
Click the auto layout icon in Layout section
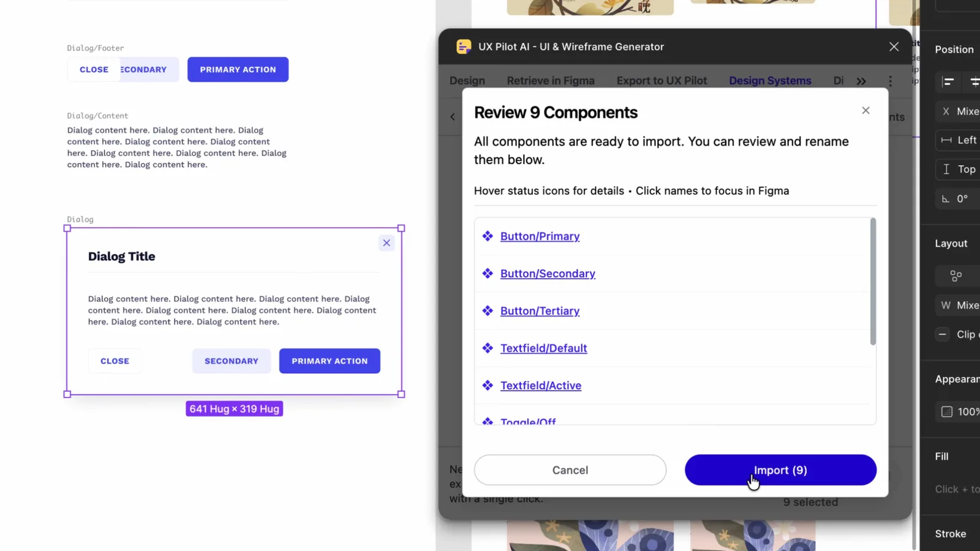point(956,275)
